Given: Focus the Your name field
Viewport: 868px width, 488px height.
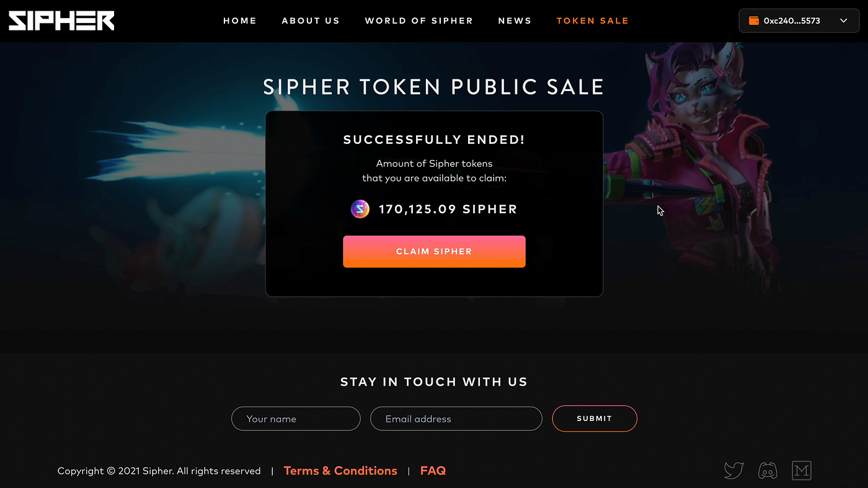Looking at the screenshot, I should click(296, 419).
